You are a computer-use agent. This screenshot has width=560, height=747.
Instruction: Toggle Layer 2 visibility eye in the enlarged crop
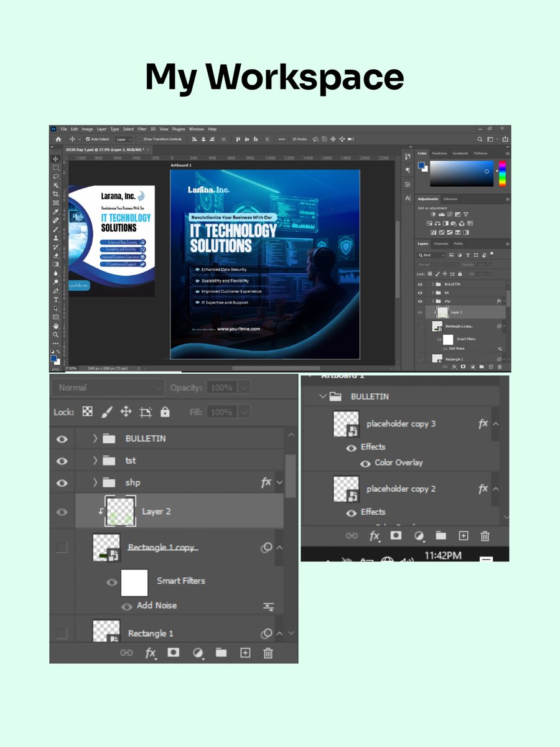point(62,512)
